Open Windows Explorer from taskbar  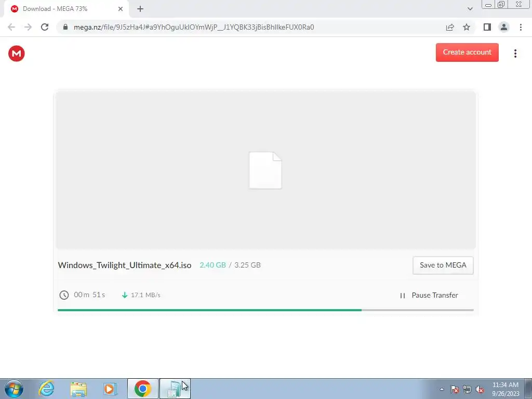pos(78,389)
